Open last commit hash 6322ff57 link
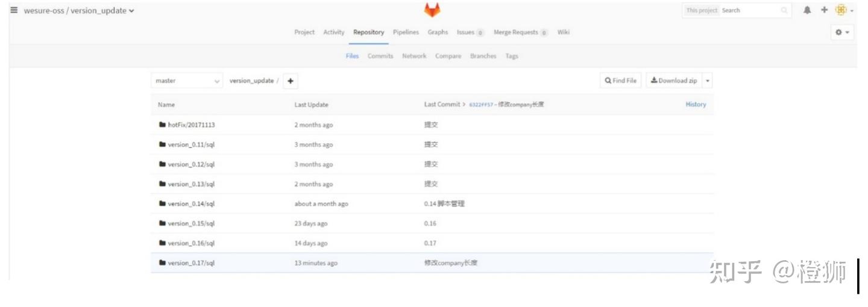Viewport: 868px width, 307px height. pos(481,105)
